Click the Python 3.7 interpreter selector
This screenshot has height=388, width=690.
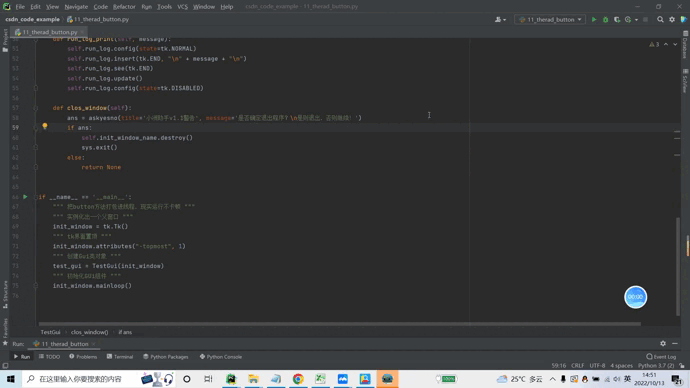656,366
